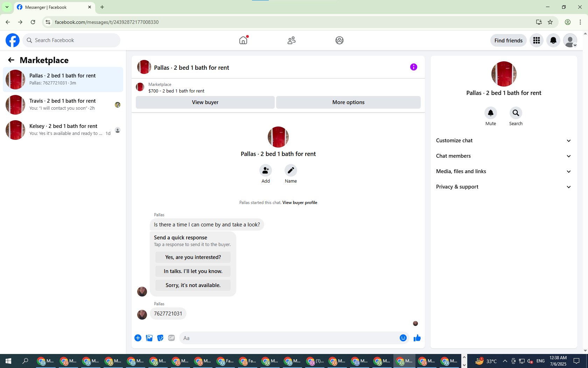Click the More options button
The height and width of the screenshot is (368, 588).
pyautogui.click(x=348, y=102)
